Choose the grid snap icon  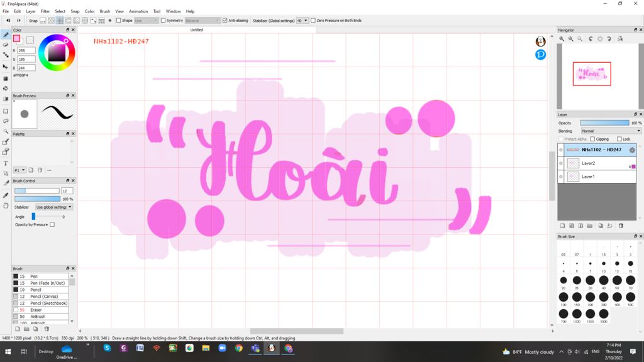(60, 21)
